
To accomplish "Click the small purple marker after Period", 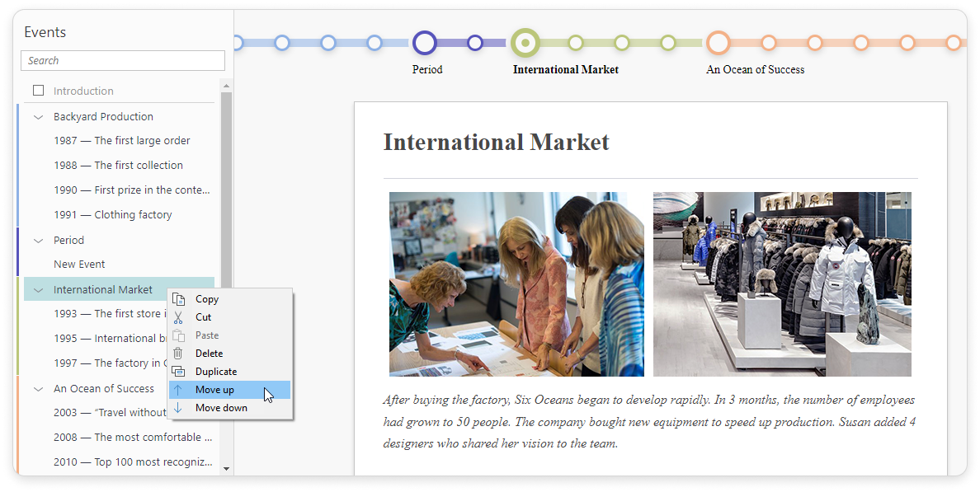I will click(475, 43).
